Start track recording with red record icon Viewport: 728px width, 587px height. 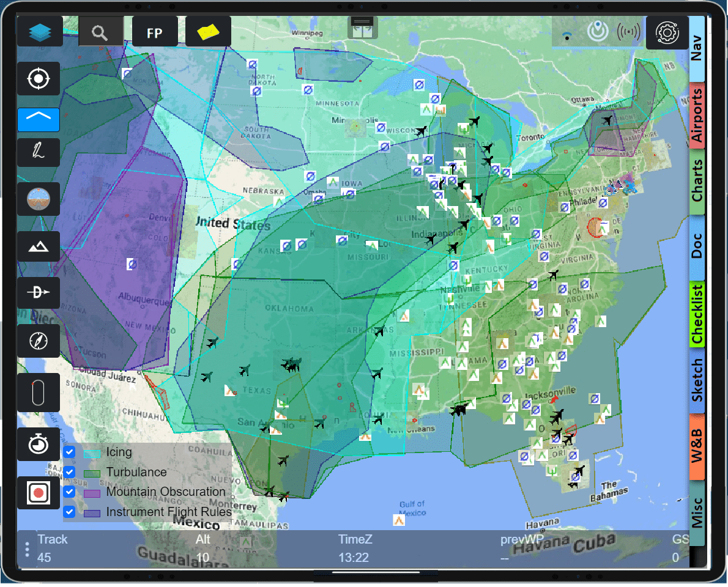39,492
